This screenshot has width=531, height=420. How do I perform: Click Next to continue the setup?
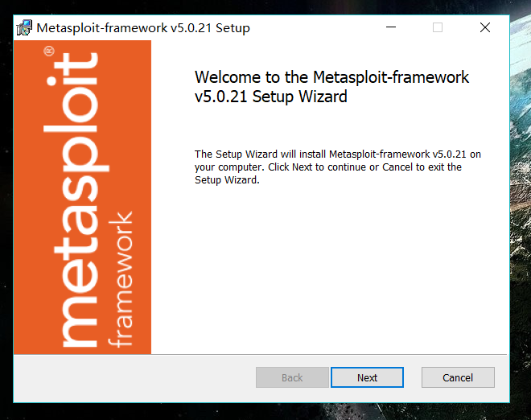tap(367, 377)
